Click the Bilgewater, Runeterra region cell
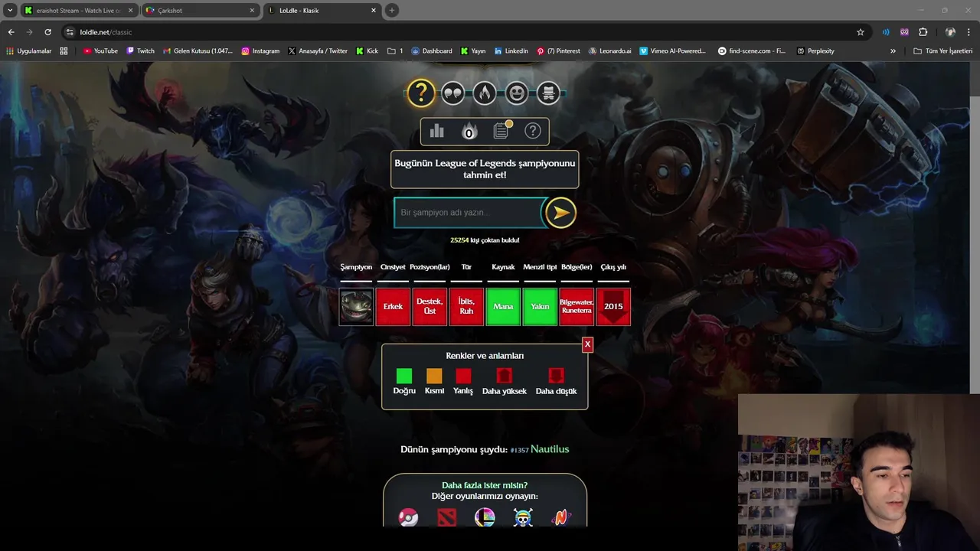Screen dimensions: 980x551 click(577, 307)
